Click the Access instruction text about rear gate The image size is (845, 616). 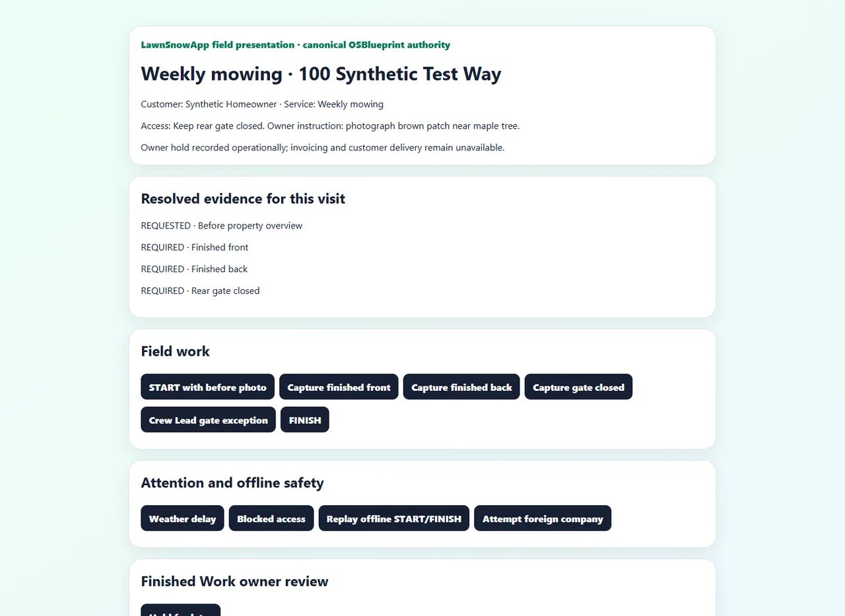pyautogui.click(x=330, y=126)
